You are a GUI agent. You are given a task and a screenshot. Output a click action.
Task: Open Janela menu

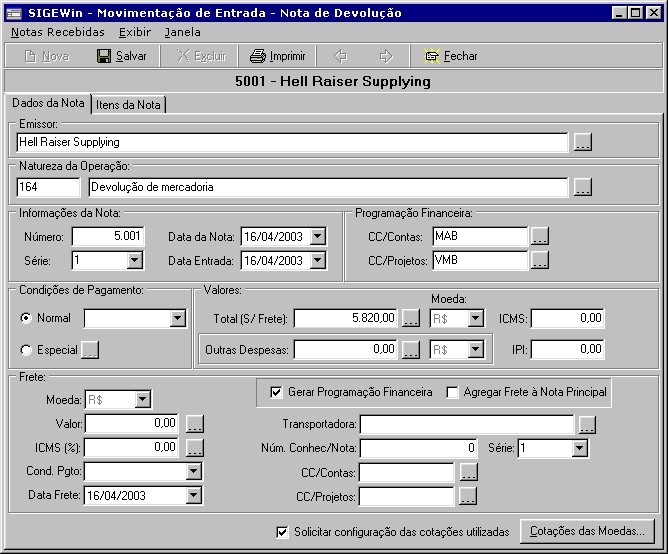[182, 32]
